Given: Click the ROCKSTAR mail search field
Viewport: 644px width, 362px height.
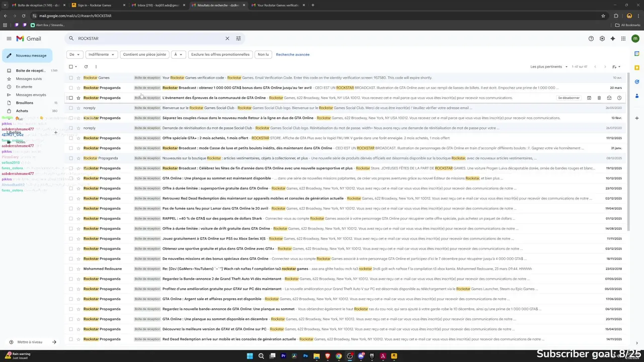Looking at the screenshot, I should tap(151, 38).
